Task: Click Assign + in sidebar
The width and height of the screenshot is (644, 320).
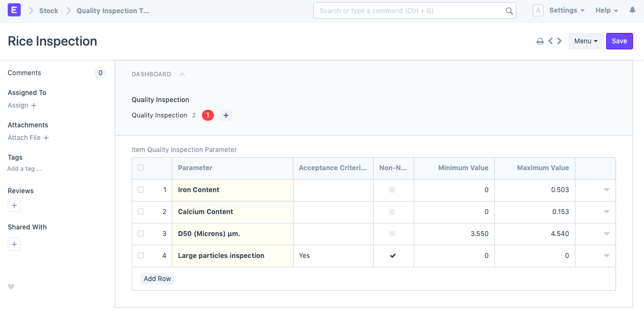Action: pos(22,105)
